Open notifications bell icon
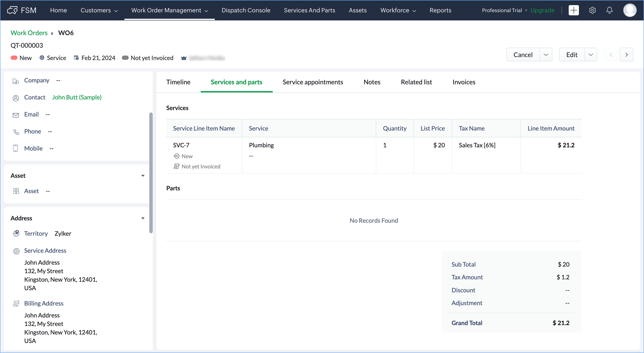The height and width of the screenshot is (353, 644). (609, 10)
